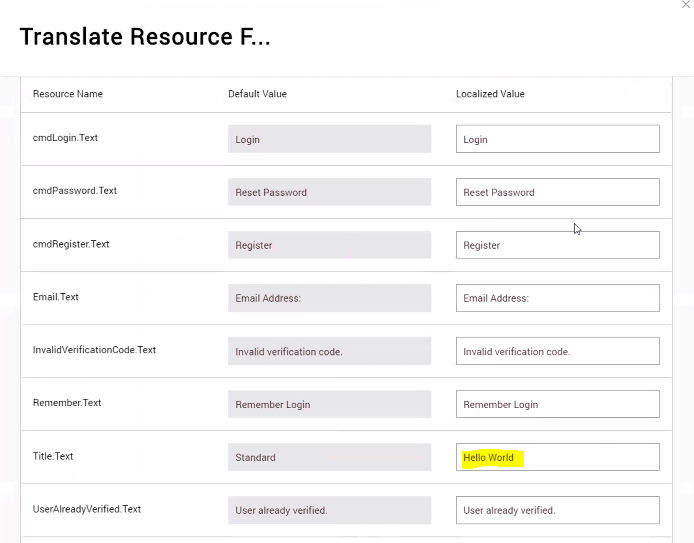Click the default value Email Address field

click(329, 298)
